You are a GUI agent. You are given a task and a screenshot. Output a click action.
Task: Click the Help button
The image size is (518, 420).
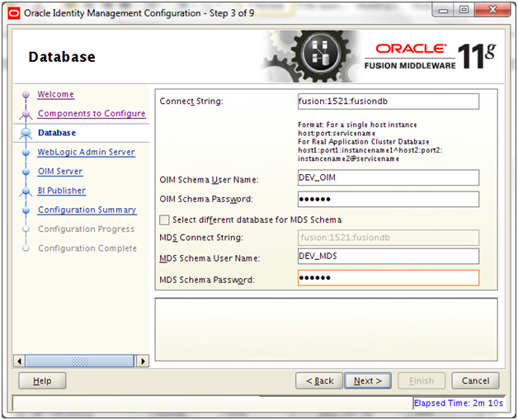42,381
